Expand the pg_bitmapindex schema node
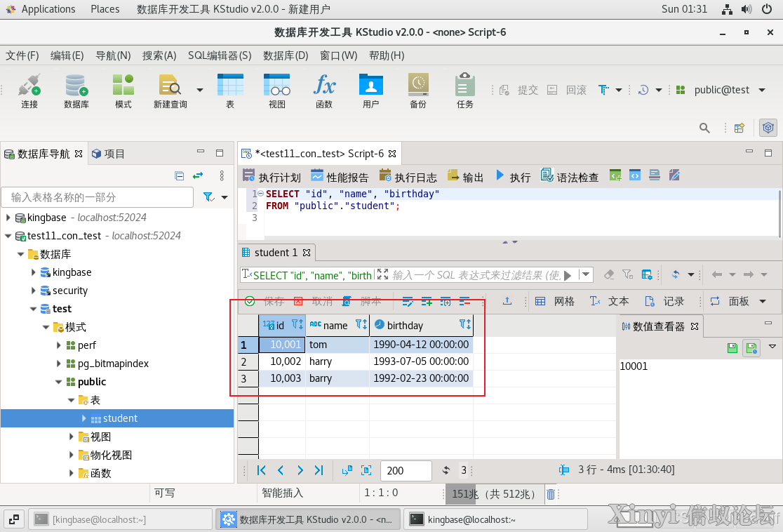The image size is (783, 532). pyautogui.click(x=58, y=363)
